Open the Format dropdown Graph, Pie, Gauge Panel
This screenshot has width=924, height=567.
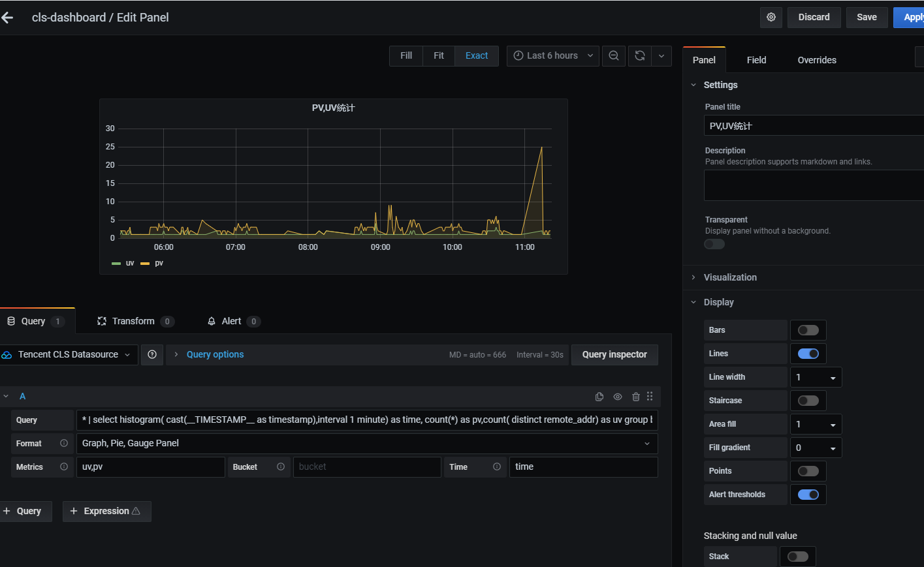pyautogui.click(x=367, y=443)
